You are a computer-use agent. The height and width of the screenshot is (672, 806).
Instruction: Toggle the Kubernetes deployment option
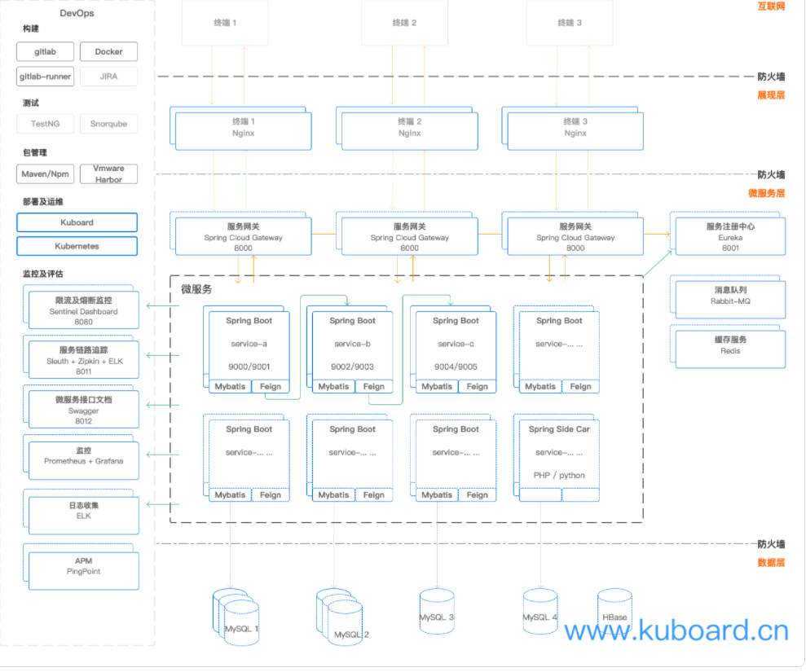click(77, 246)
